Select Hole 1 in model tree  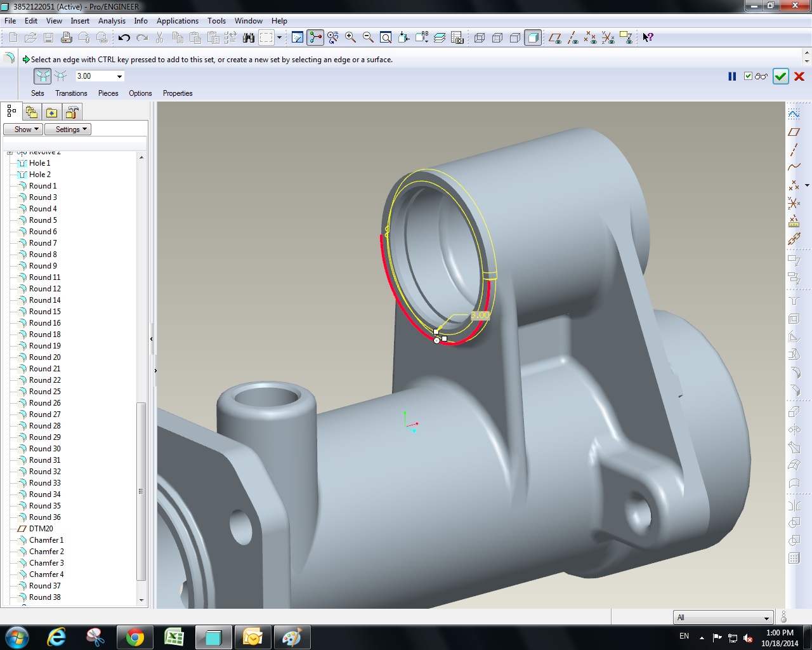39,163
